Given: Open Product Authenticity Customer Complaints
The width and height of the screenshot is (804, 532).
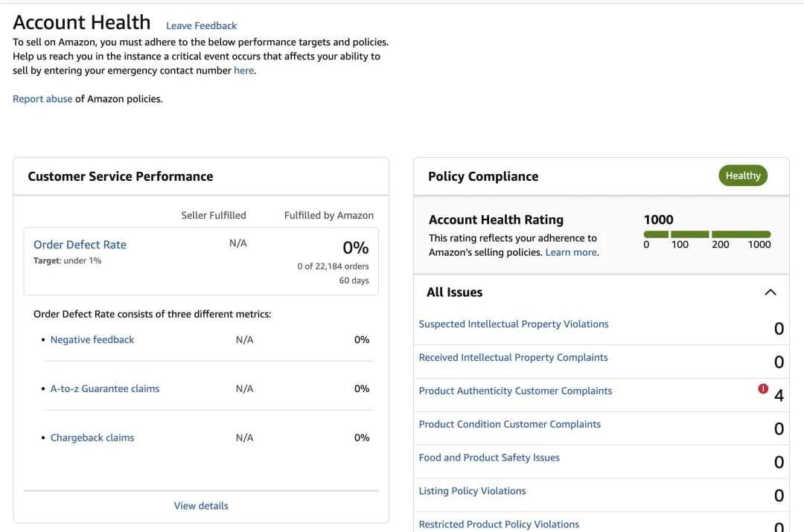Looking at the screenshot, I should point(515,391).
